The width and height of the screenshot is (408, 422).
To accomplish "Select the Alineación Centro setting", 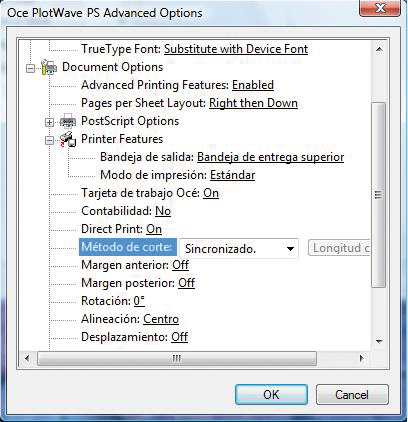I will click(x=161, y=319).
